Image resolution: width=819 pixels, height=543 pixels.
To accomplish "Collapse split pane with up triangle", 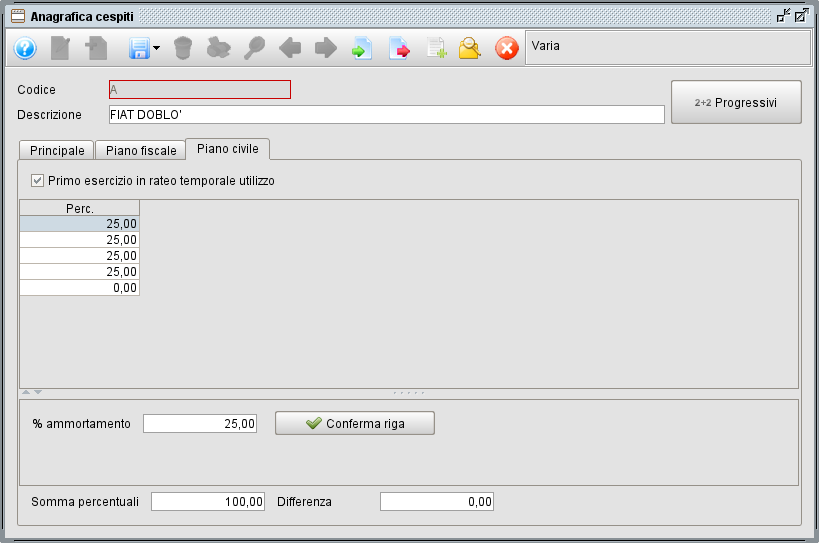I will point(26,392).
